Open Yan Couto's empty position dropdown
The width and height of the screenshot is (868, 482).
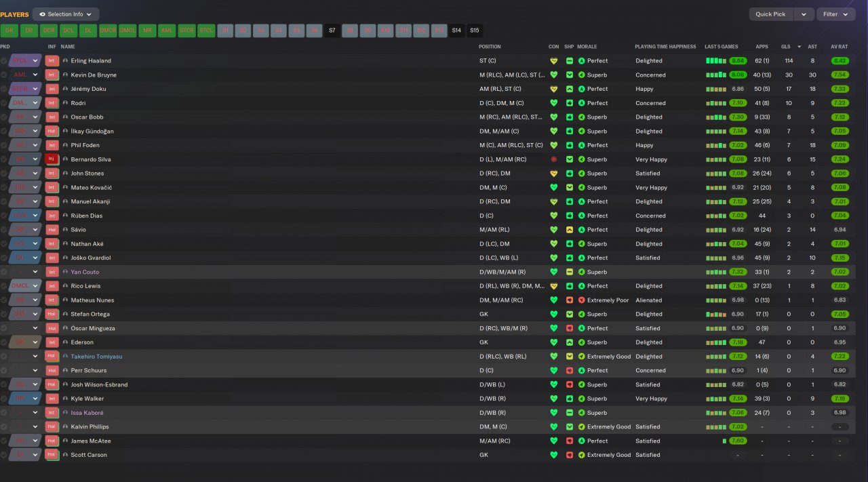click(25, 272)
